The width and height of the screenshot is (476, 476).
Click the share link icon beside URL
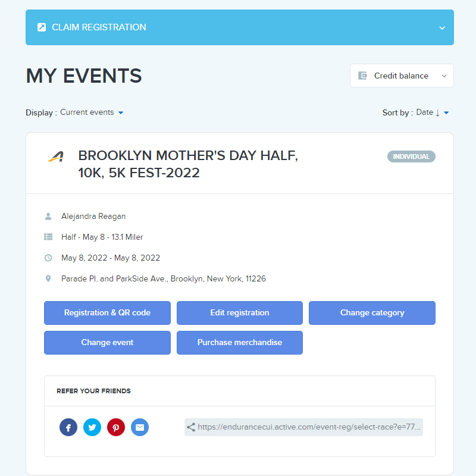(191, 427)
